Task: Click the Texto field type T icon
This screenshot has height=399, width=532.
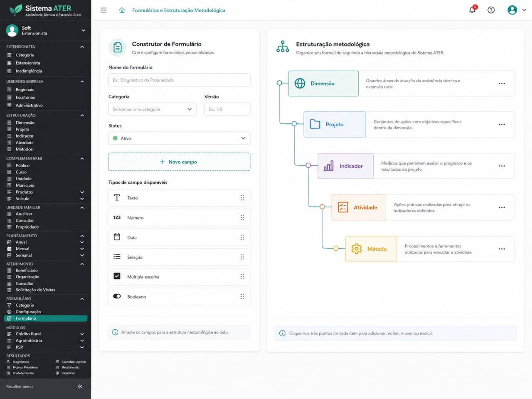Action: tap(117, 197)
